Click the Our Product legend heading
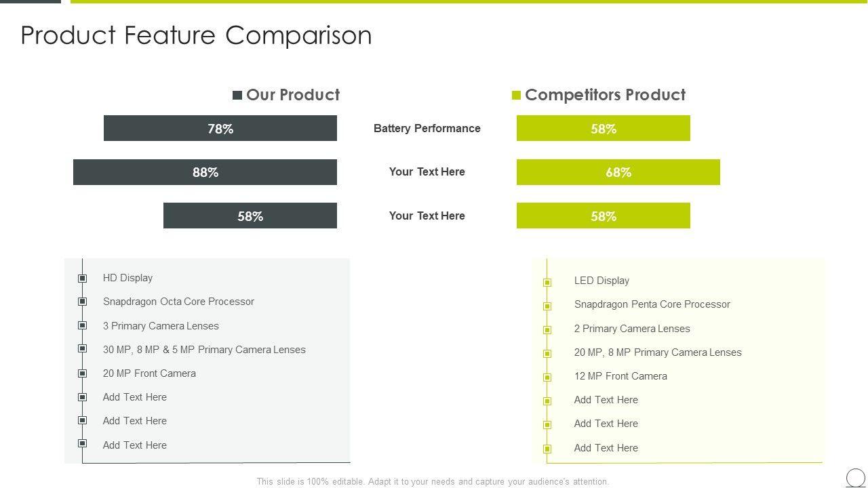 pos(293,95)
